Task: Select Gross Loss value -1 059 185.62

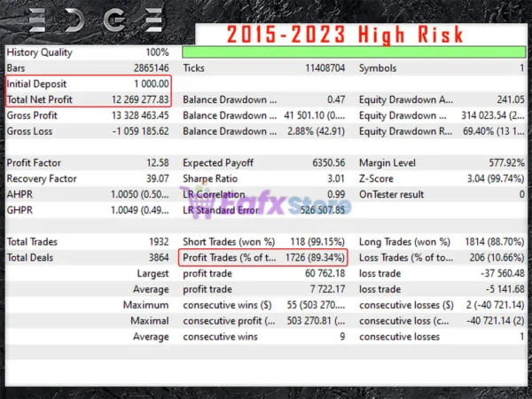Action: coord(140,131)
